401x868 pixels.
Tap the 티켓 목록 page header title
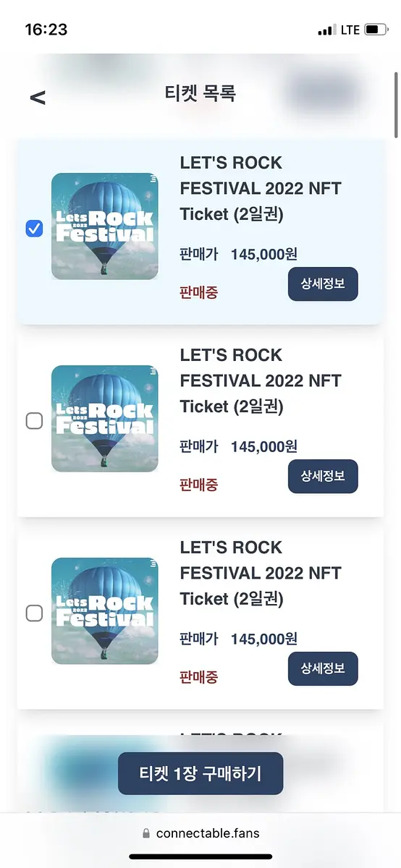(x=200, y=93)
